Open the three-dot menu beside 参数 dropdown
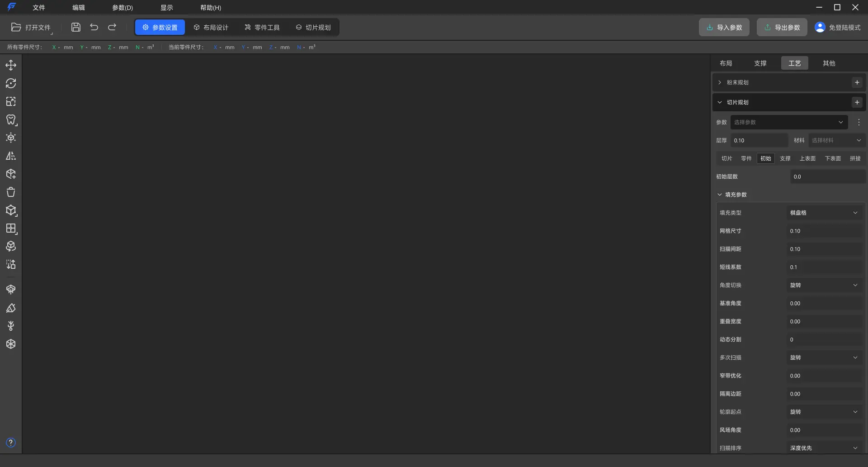Viewport: 868px width, 467px height. pyautogui.click(x=859, y=122)
